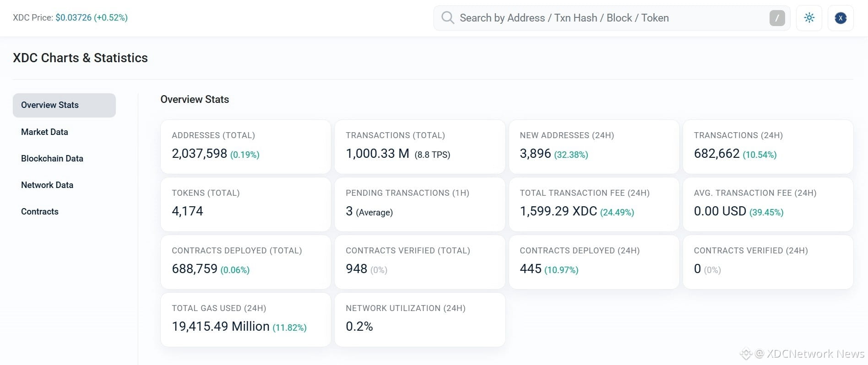The height and width of the screenshot is (365, 868).
Task: Open the Transactions (24H) stat card
Action: click(768, 147)
